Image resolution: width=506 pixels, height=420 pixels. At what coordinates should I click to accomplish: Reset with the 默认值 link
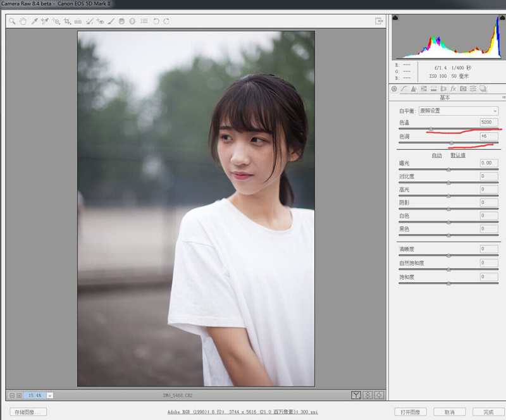coord(458,155)
